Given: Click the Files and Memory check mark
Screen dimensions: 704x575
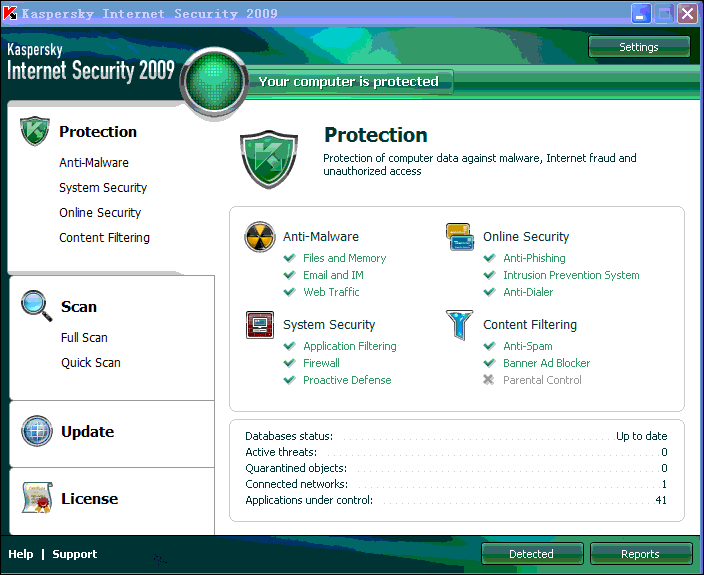Looking at the screenshot, I should coord(290,258).
